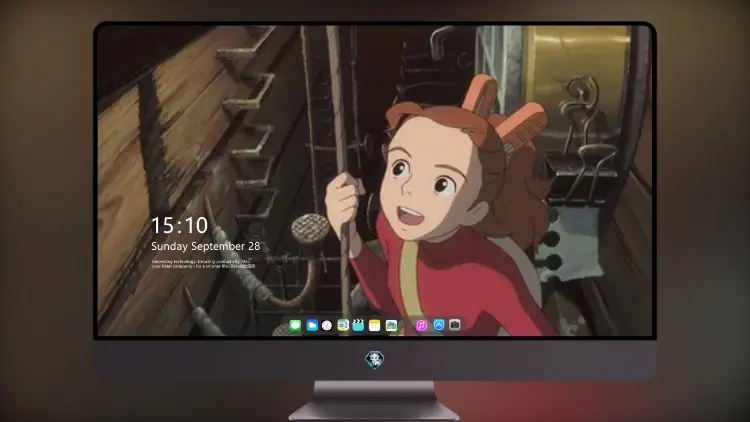Image resolution: width=750 pixels, height=422 pixels.
Task: Click the 15:10 clock widget
Action: click(x=179, y=225)
